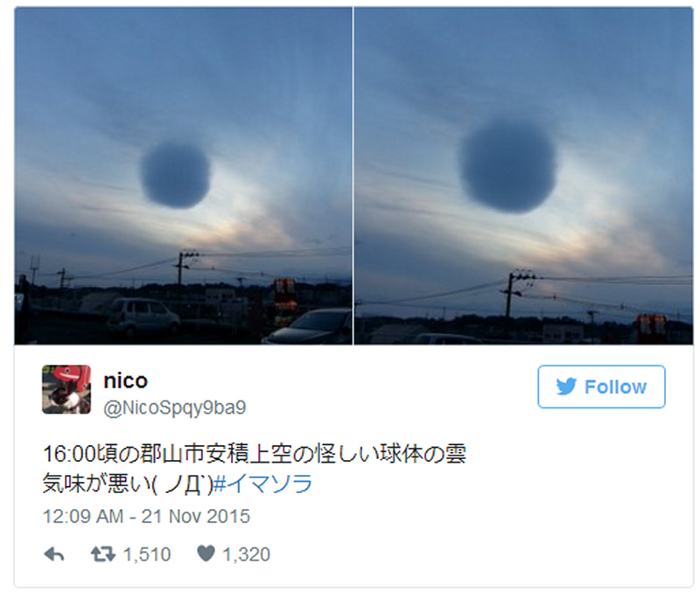View the 1,320 likes count
This screenshot has width=700, height=592.
click(x=246, y=554)
